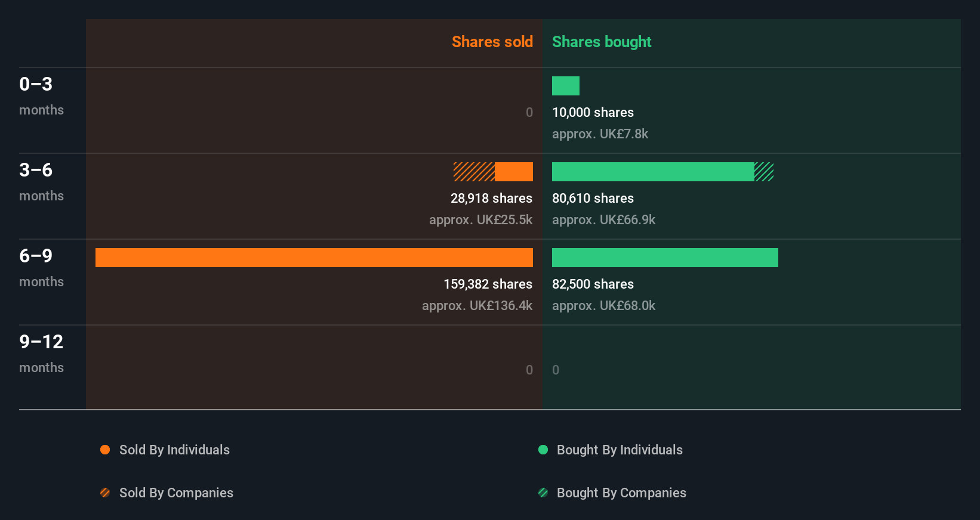Click the 159,382 shares value
The width and height of the screenshot is (980, 520).
point(488,284)
